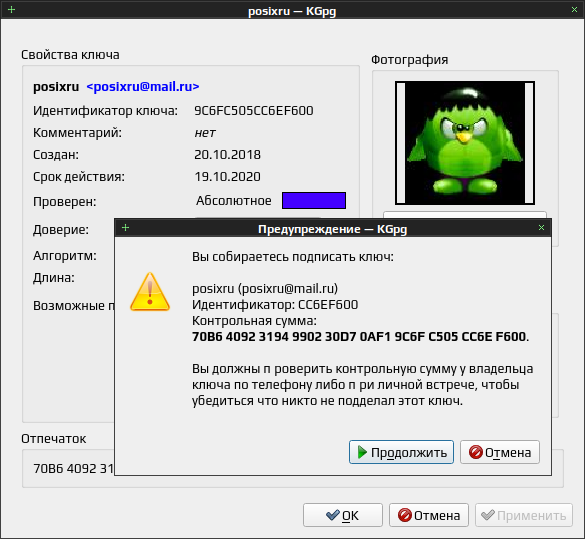This screenshot has width=585, height=539.
Task: Click Отмена at bottom of properties window
Action: 429,515
